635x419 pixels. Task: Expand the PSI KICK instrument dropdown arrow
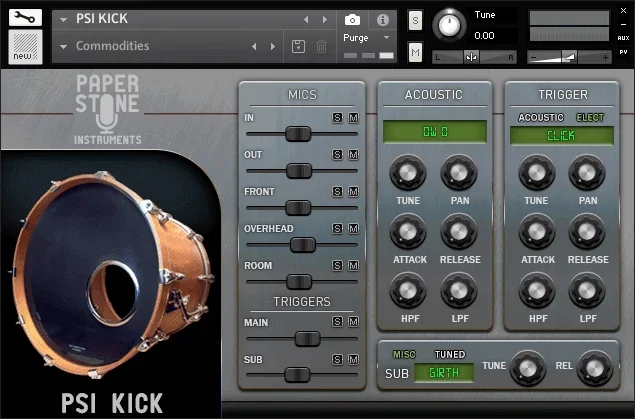63,19
